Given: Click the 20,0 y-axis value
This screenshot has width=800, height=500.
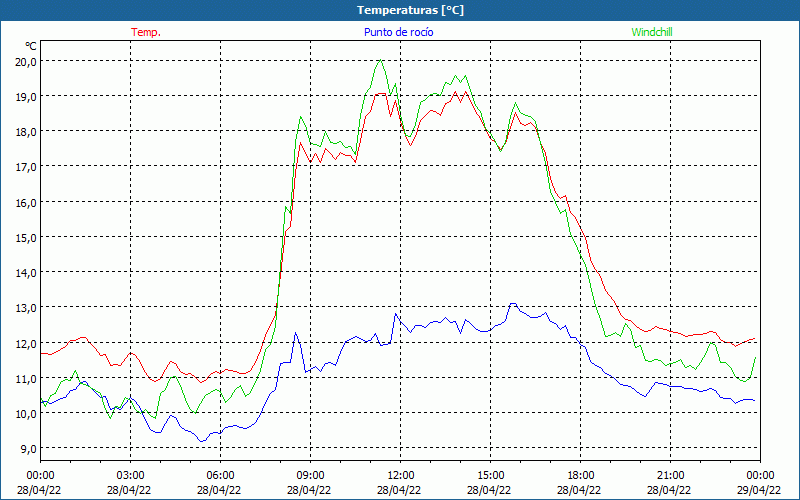Looking at the screenshot, I should point(26,61).
